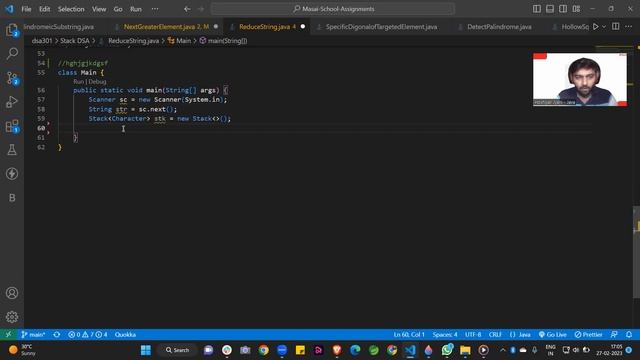Open the Search view in activity bar

12,53
